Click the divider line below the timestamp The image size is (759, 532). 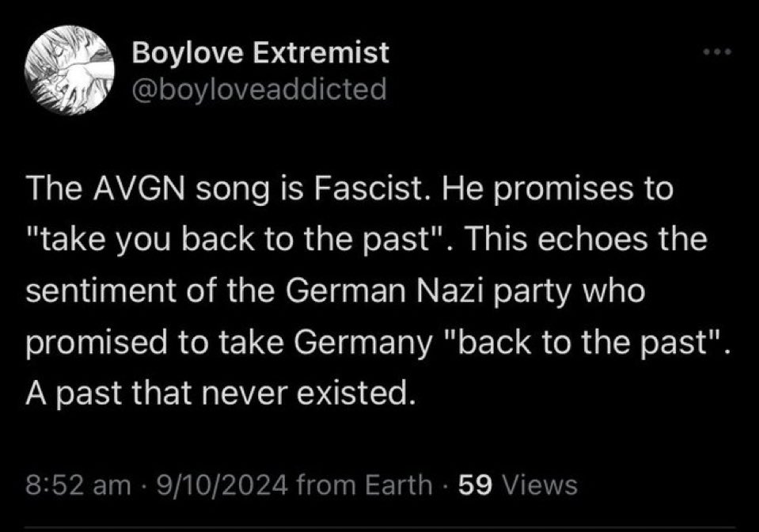[379, 528]
